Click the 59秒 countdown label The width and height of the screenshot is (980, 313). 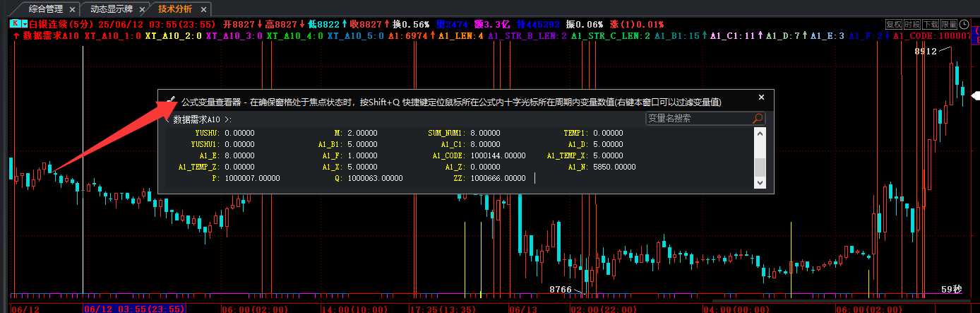click(952, 289)
